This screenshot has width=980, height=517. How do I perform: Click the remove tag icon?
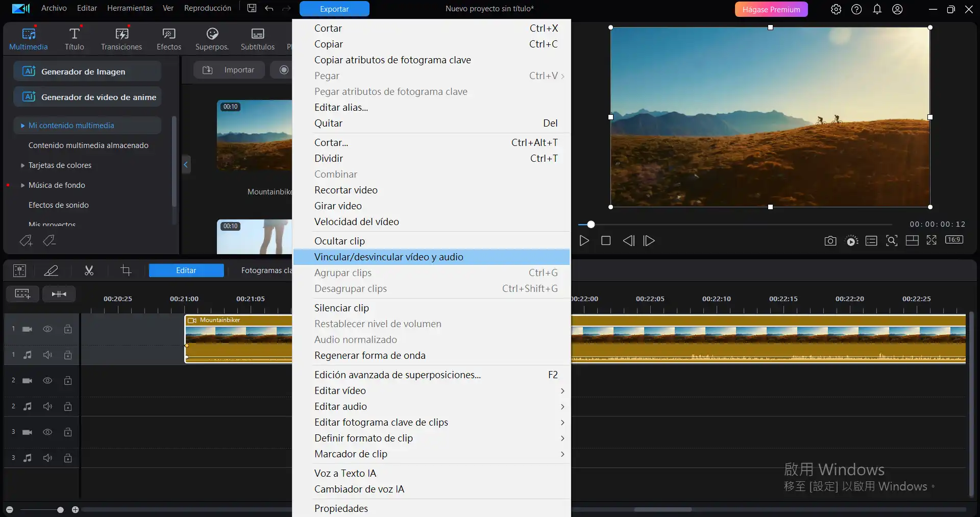tap(49, 240)
